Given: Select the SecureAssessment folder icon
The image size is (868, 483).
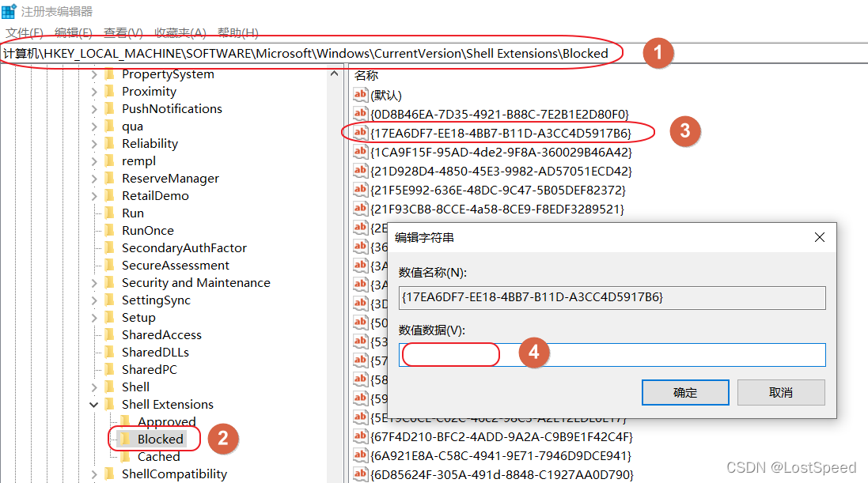Looking at the screenshot, I should pyautogui.click(x=110, y=265).
